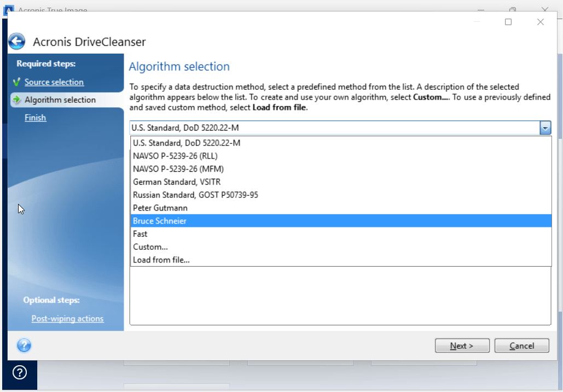Collapse the algorithm dropdown arrow
The width and height of the screenshot is (563, 392).
coord(545,128)
